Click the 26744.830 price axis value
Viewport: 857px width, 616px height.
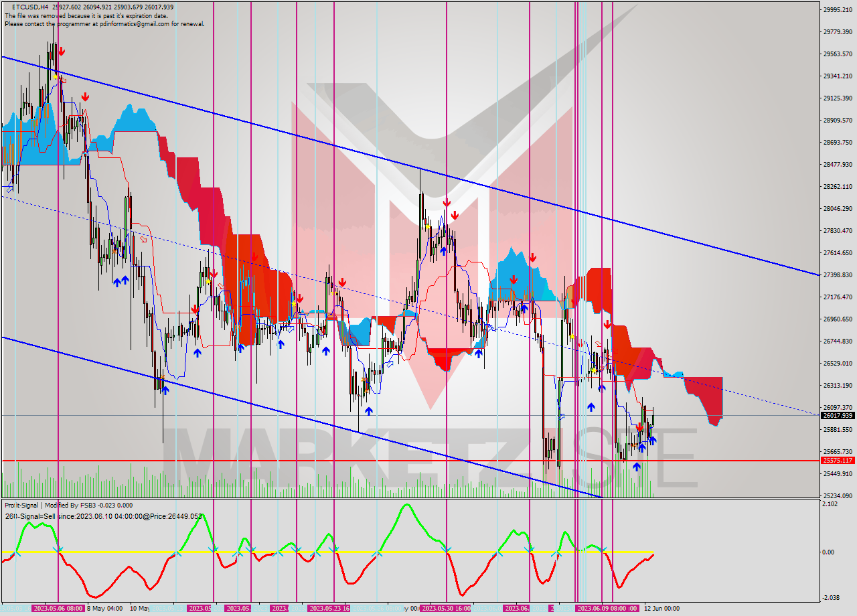[x=838, y=341]
